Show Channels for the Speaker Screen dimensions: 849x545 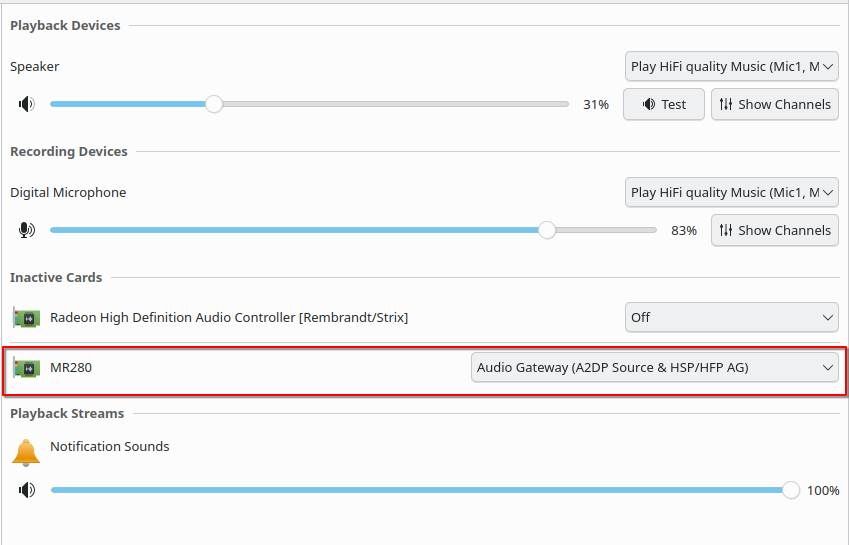[775, 104]
